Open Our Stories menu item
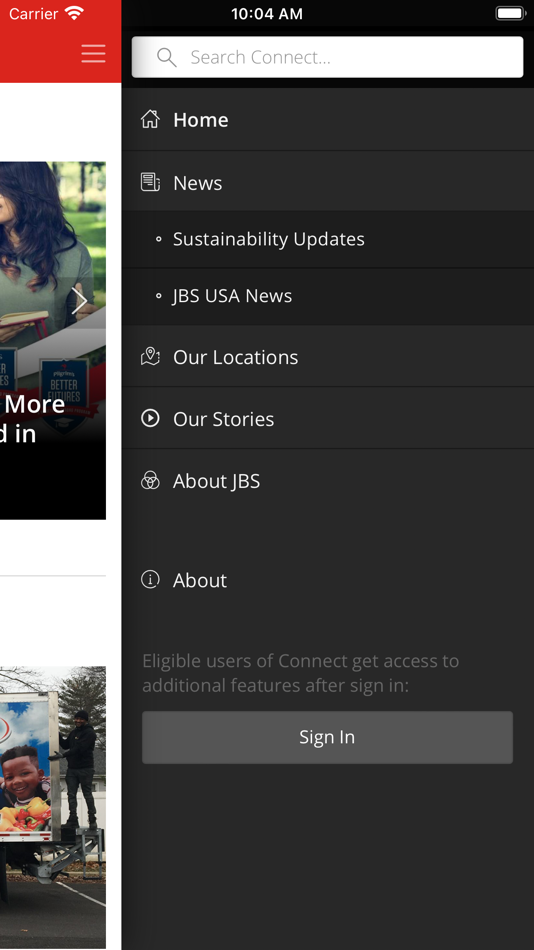 [328, 419]
